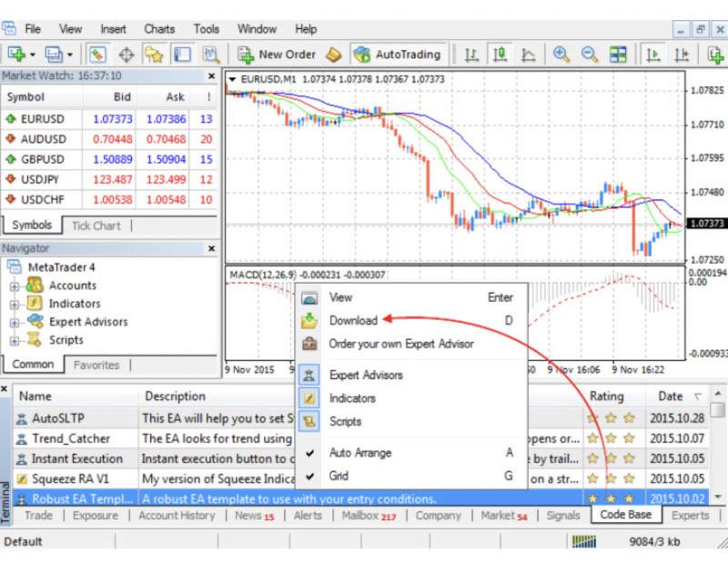Toggle the Auto Scroll chart icon

coord(652,55)
